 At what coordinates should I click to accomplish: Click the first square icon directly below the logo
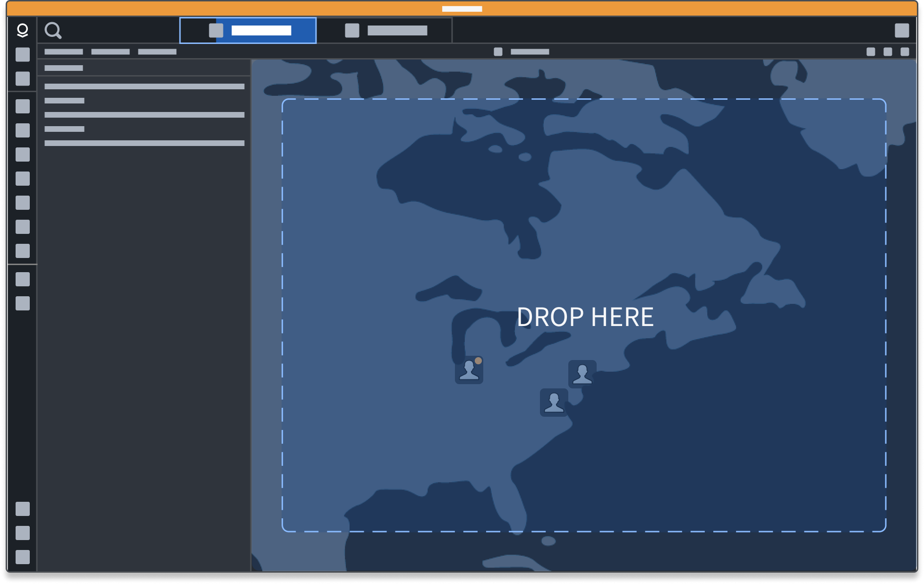pyautogui.click(x=23, y=55)
